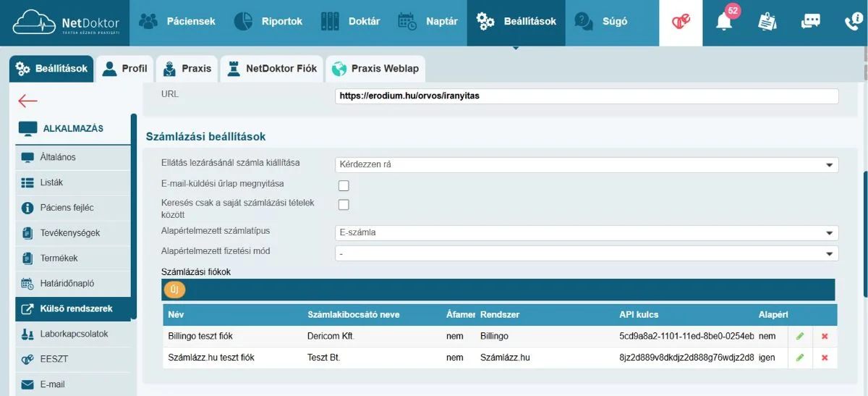Select EESZT in sidebar
The width and height of the screenshot is (868, 396).
pos(72,359)
